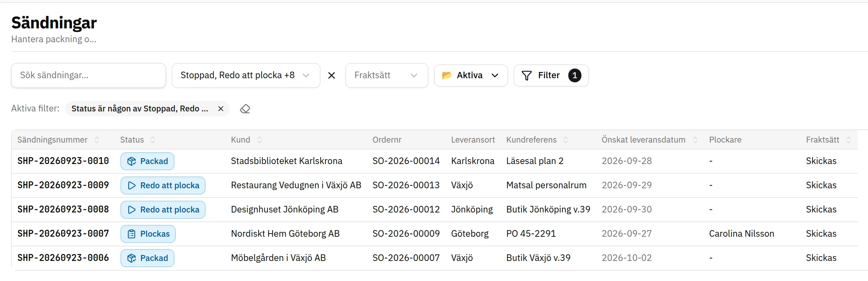Click the Leveransort column header
The width and height of the screenshot is (868, 281).
(x=473, y=140)
